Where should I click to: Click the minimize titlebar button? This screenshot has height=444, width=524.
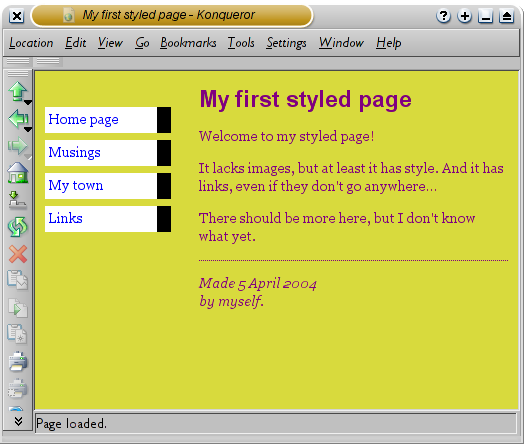(486, 16)
